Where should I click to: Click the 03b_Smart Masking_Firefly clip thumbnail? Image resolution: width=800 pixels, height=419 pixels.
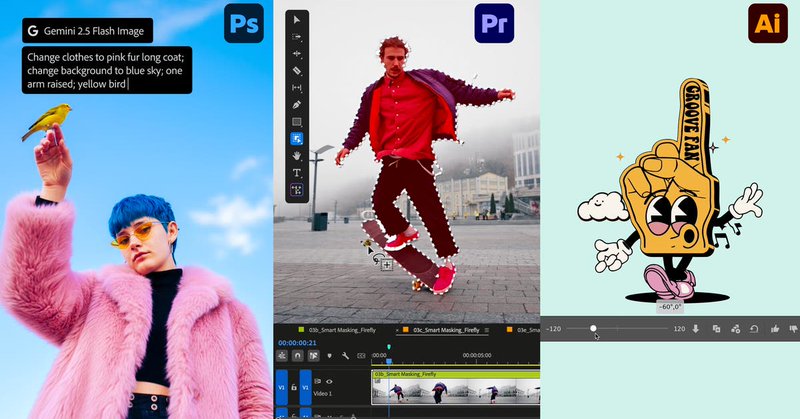[x=456, y=387]
